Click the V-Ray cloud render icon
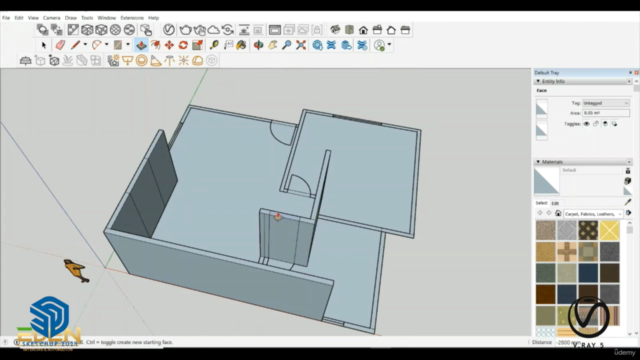The height and width of the screenshot is (360, 640). tap(213, 29)
